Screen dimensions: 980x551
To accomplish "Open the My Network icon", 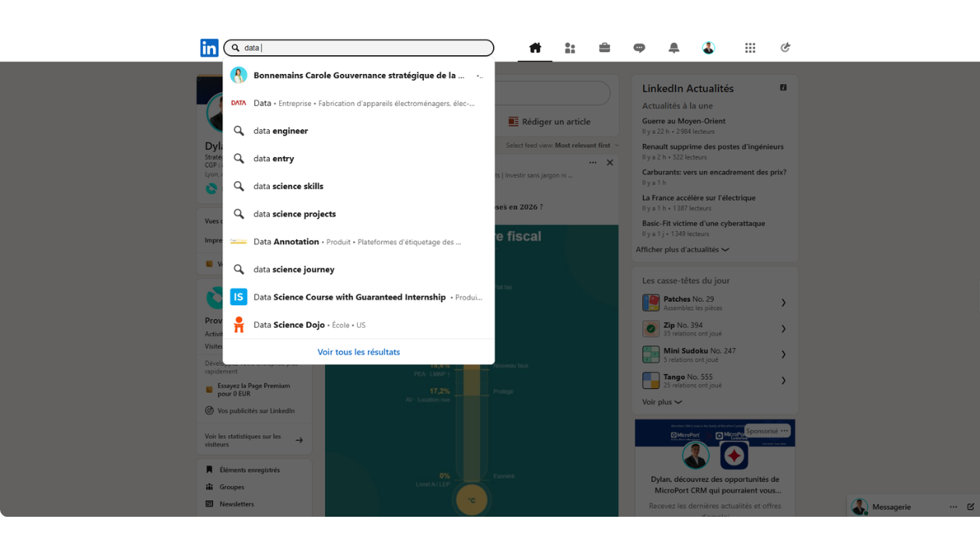I will pos(570,47).
